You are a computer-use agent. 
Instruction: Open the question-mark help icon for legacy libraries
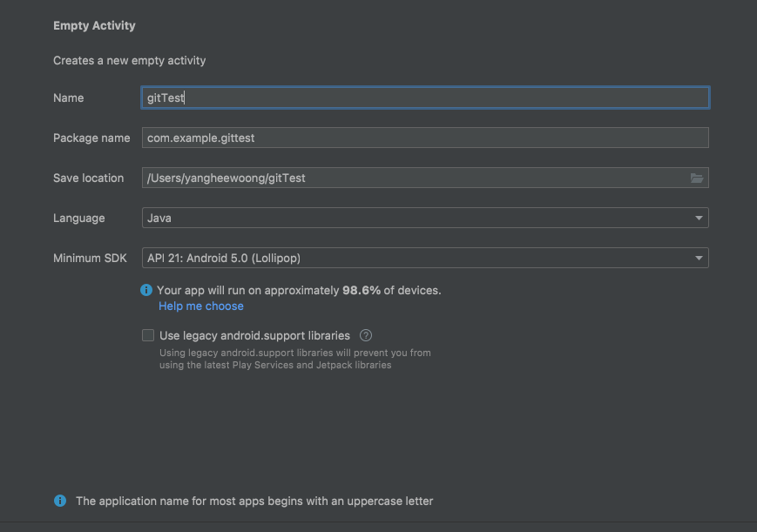pos(366,335)
